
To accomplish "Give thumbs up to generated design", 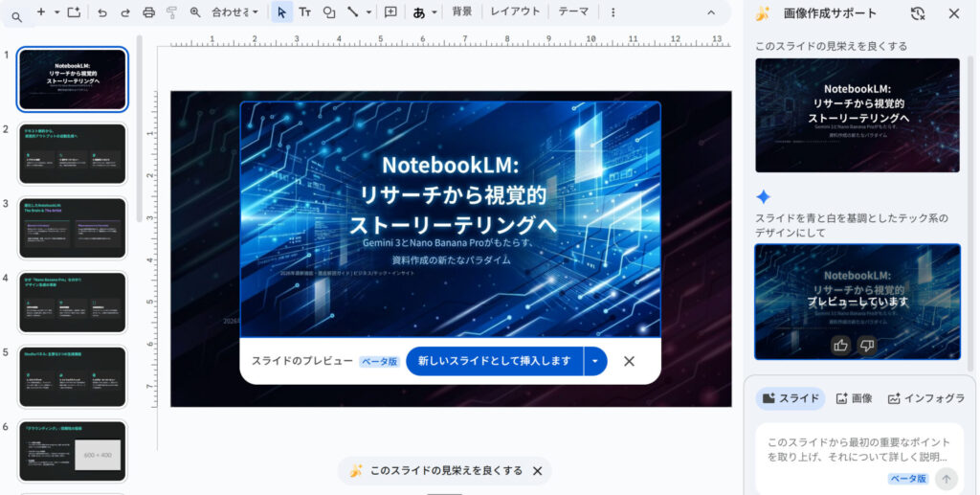I will coord(840,345).
